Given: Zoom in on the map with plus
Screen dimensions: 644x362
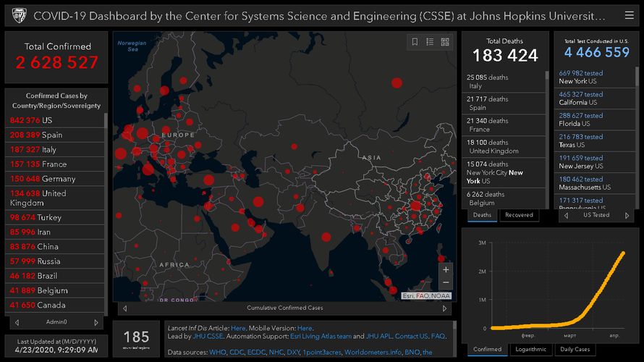Looking at the screenshot, I should click(x=446, y=269).
